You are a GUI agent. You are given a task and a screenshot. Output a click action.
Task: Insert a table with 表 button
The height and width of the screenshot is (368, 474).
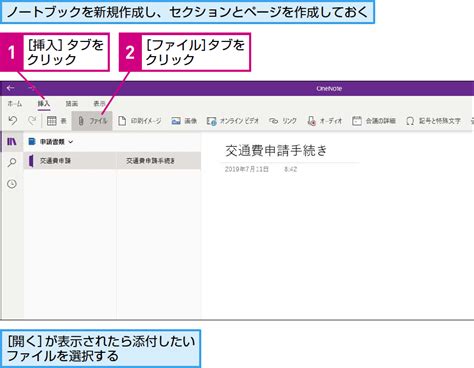click(x=57, y=121)
